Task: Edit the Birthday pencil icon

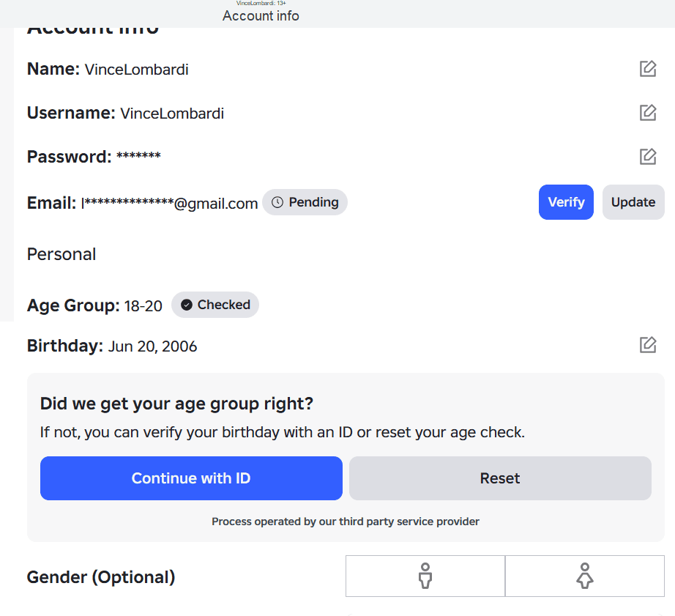Action: click(x=648, y=345)
